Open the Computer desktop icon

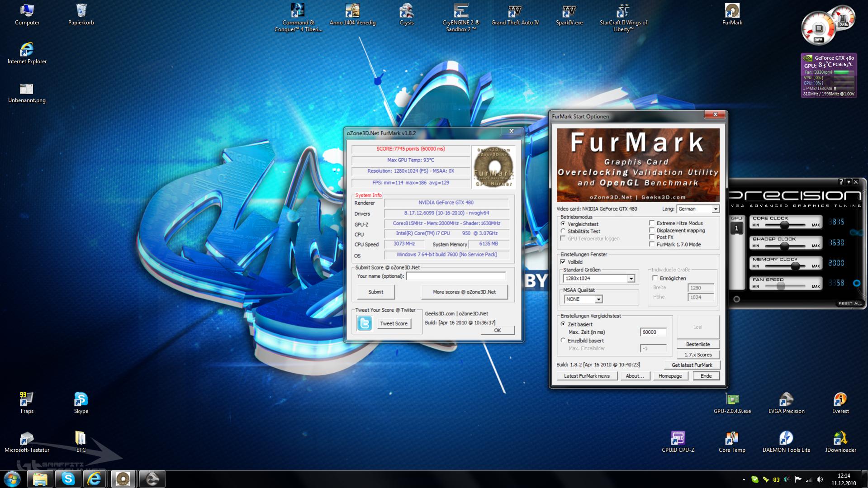pyautogui.click(x=27, y=14)
